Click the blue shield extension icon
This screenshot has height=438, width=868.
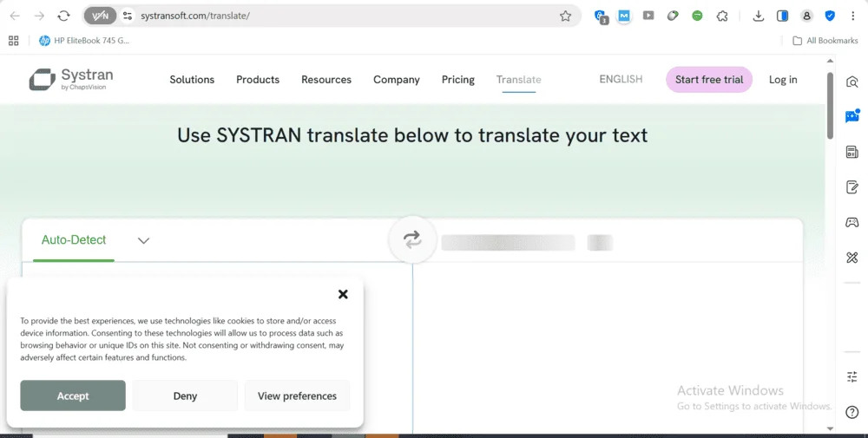[x=830, y=16]
